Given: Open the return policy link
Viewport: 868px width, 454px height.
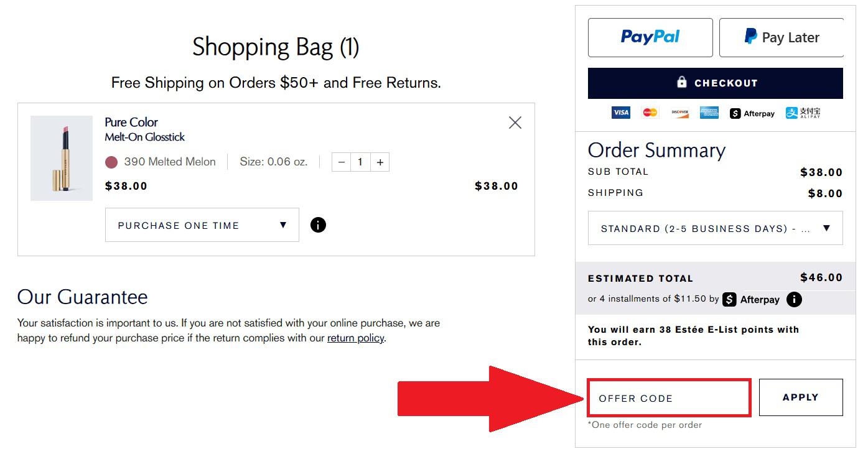Looking at the screenshot, I should 355,338.
